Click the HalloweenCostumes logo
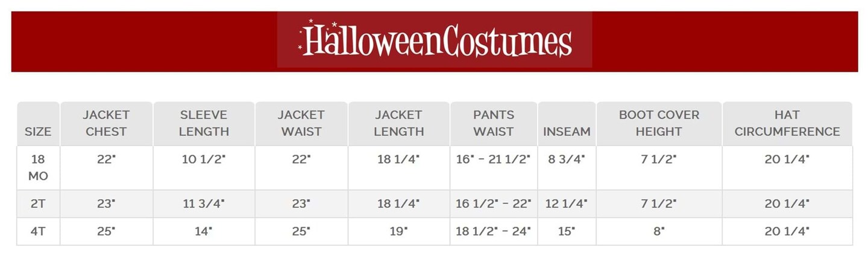 click(435, 40)
